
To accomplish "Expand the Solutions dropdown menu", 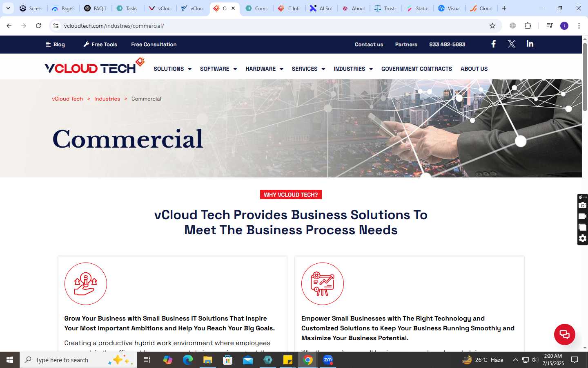I will coord(172,69).
